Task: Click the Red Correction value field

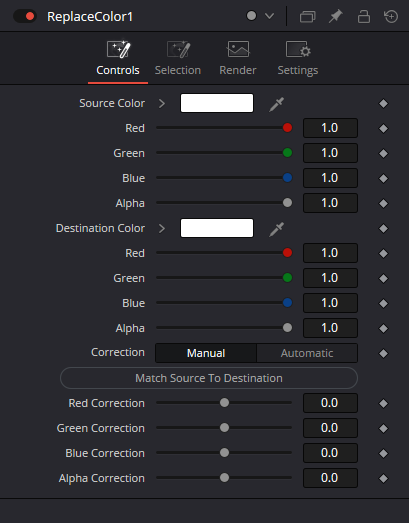Action: pyautogui.click(x=330, y=403)
